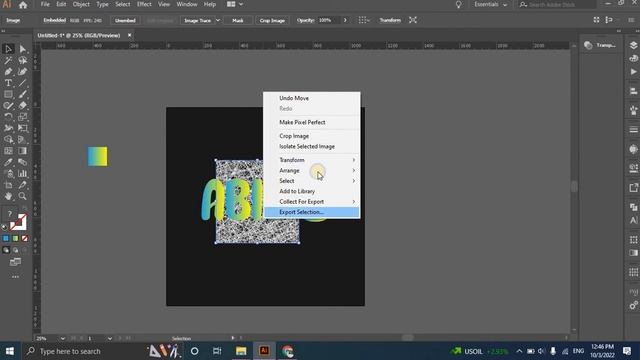Select the Free Transform tool
Image resolution: width=640 pixels, height=360 pixels.
coord(23,128)
